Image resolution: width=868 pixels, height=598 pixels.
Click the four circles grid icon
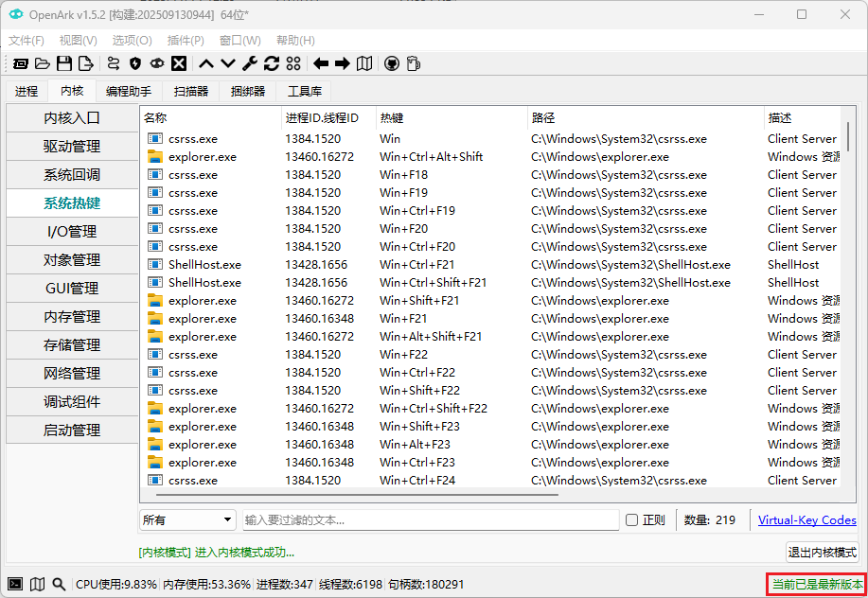click(x=293, y=63)
